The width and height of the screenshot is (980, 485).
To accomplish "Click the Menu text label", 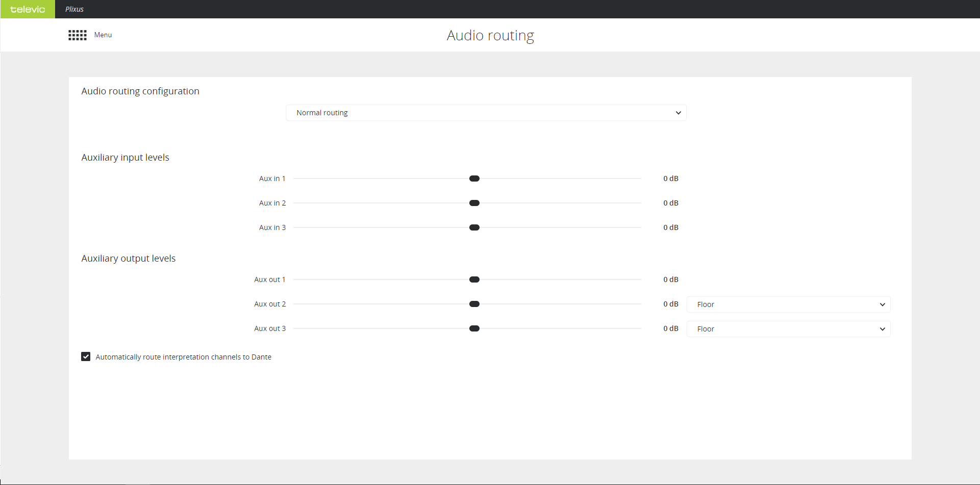I will [x=103, y=35].
